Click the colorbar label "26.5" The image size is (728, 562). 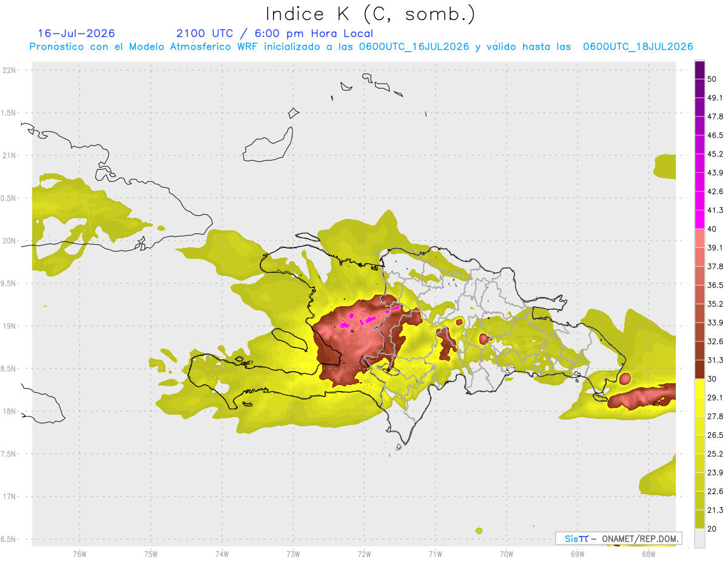click(x=715, y=435)
